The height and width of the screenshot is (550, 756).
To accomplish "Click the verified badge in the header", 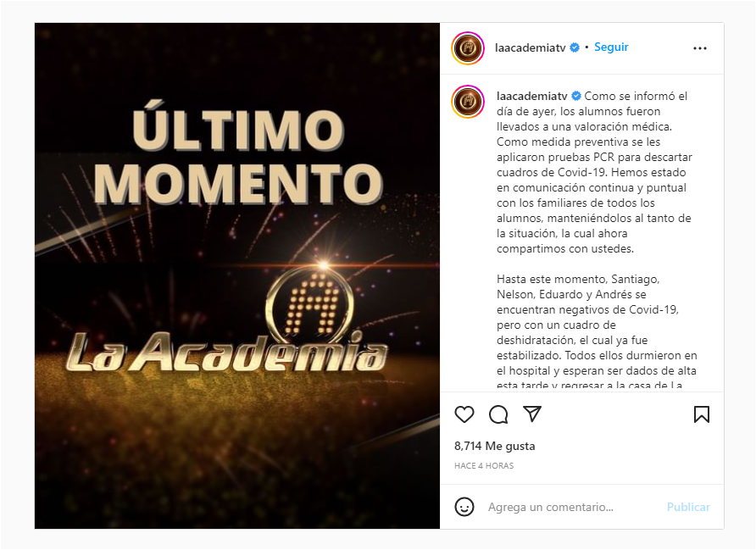I will (x=575, y=47).
